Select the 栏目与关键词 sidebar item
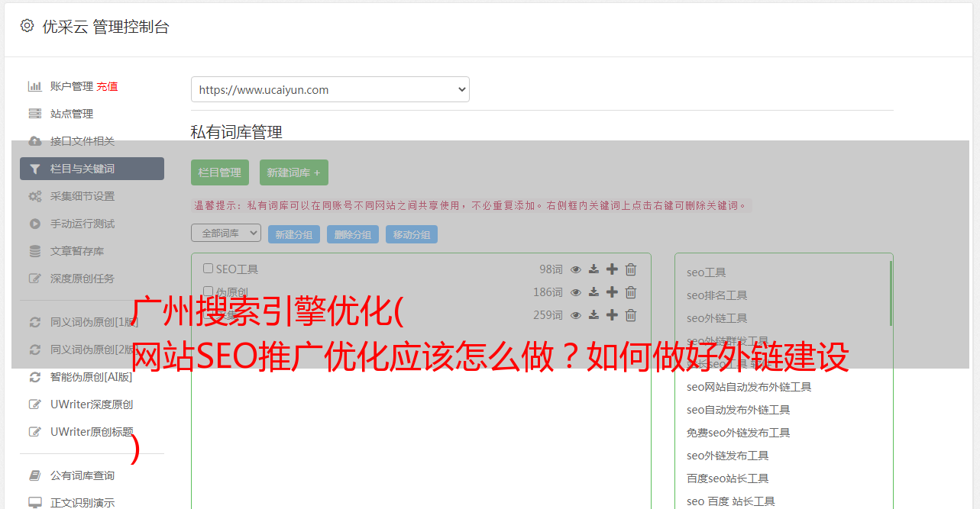Viewport: 980px width, 509px height. [92, 169]
